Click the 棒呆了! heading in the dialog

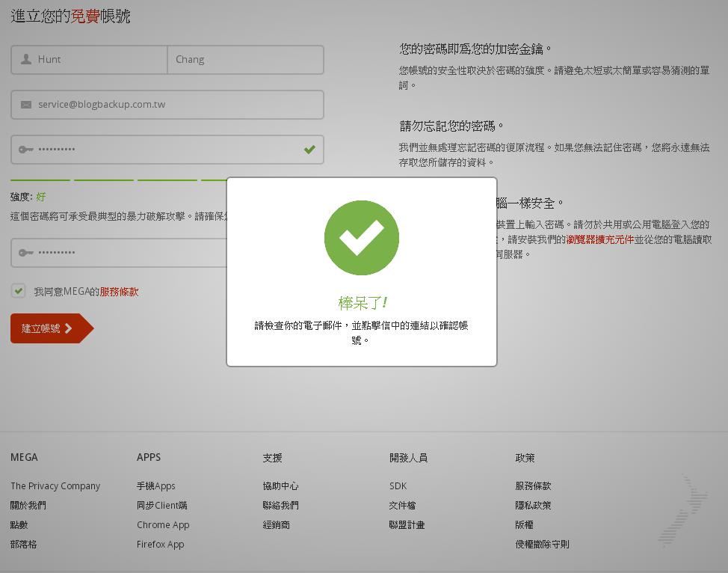pyautogui.click(x=363, y=303)
